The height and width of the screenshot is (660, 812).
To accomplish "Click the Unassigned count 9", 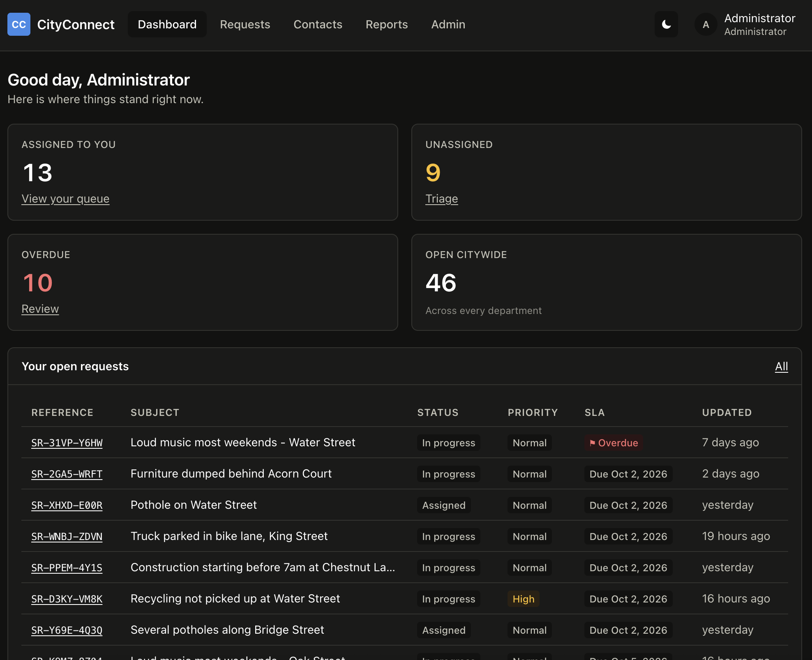I will (x=433, y=173).
